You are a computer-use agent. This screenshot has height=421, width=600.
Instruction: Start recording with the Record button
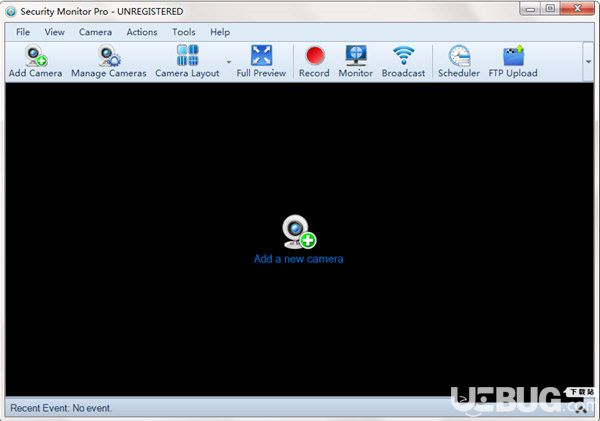coord(314,62)
